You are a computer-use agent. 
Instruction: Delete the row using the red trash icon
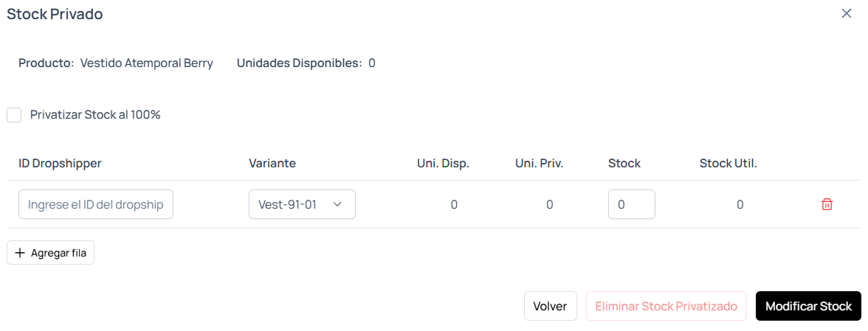point(826,204)
